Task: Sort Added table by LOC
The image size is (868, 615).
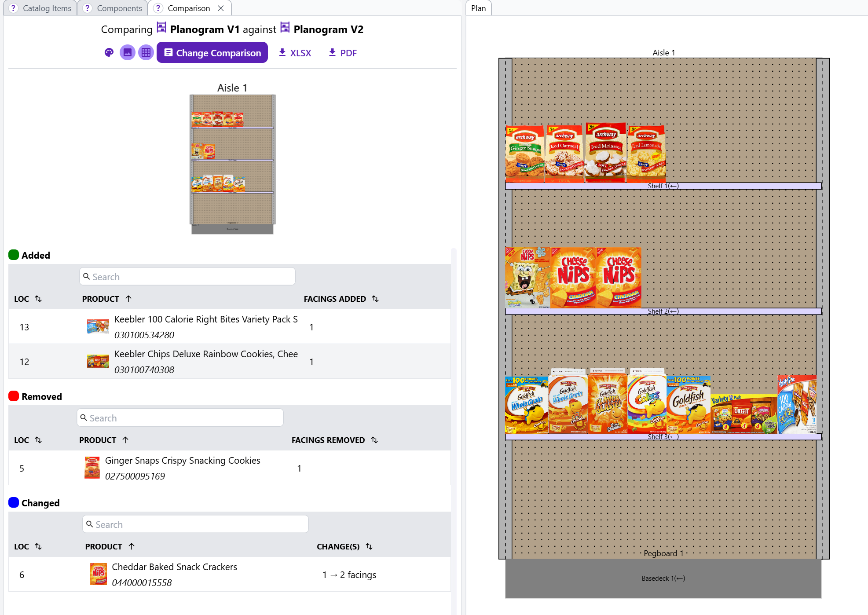Action: click(38, 299)
